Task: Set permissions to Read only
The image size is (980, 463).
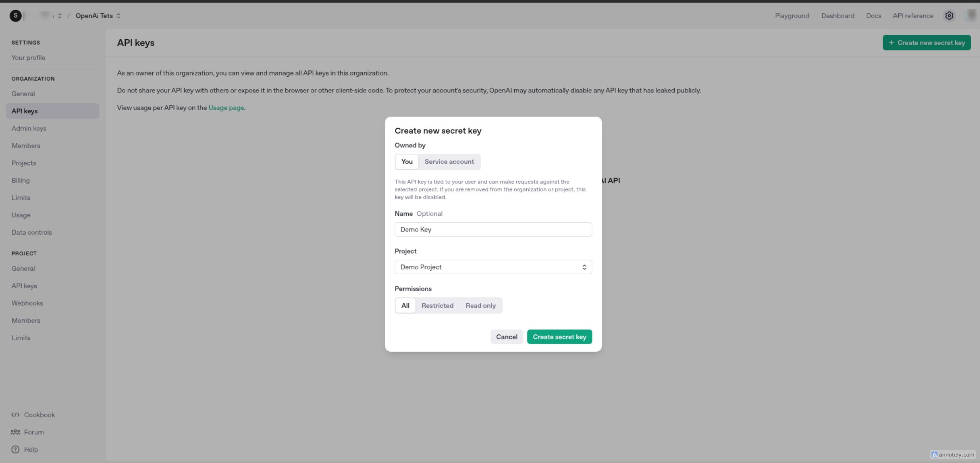Action: [x=480, y=305]
